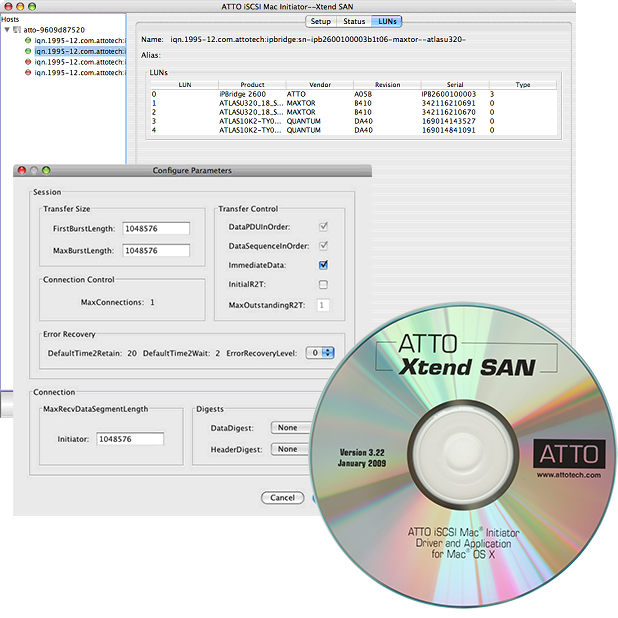Image resolution: width=618 pixels, height=618 pixels.
Task: Open the DataDigest dropdown
Action: (290, 428)
